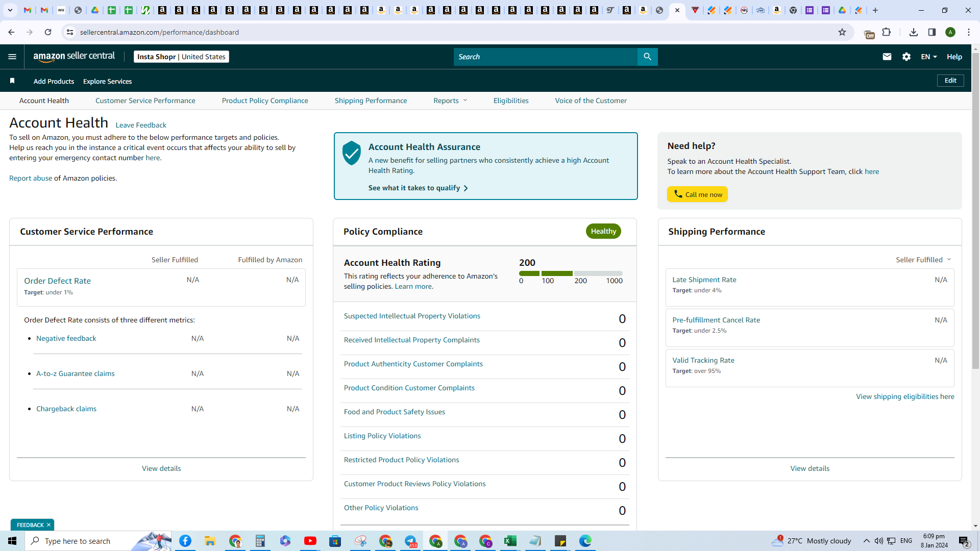Click Explore Services in the favorites bar
Screen dimensions: 980x551
point(107,81)
